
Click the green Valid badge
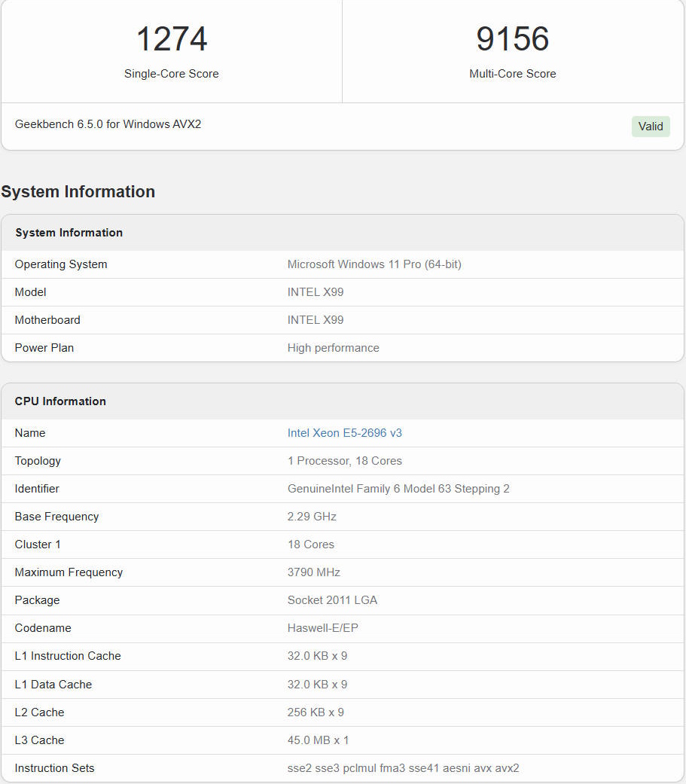(x=650, y=127)
